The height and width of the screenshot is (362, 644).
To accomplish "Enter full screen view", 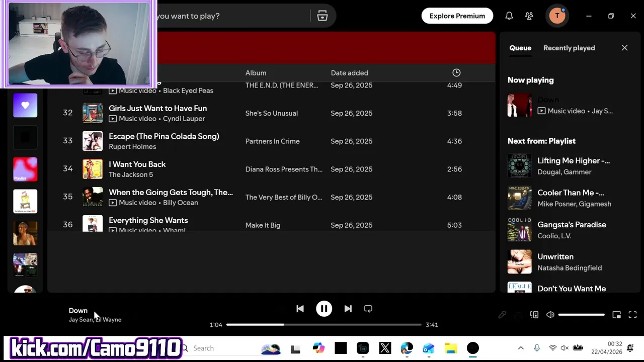I will pyautogui.click(x=632, y=315).
